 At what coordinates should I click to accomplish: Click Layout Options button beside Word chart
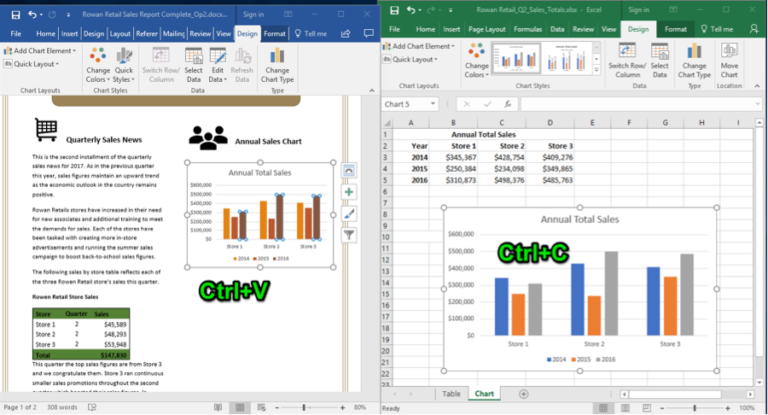click(x=349, y=171)
